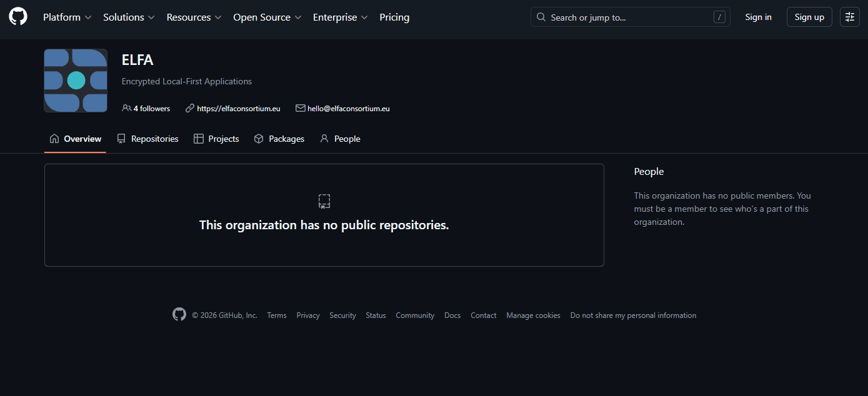Open the elfaconsortium.eu website link
868x396 pixels.
[238, 108]
